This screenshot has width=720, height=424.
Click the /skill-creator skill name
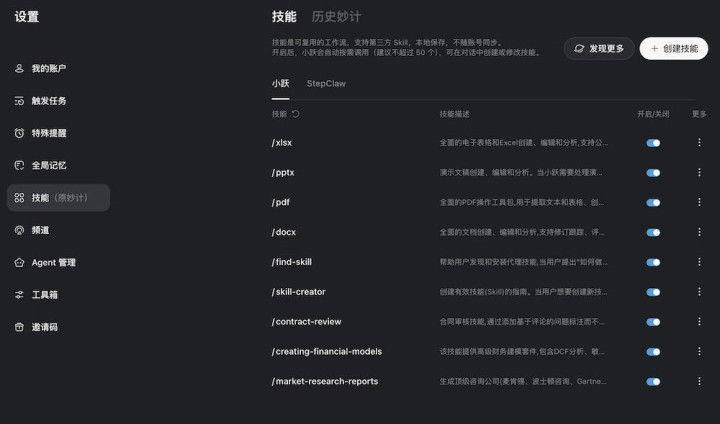[x=298, y=292]
